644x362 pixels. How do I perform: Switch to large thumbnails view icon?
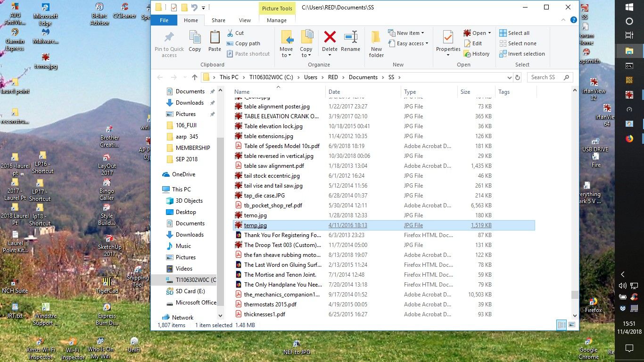(572, 325)
